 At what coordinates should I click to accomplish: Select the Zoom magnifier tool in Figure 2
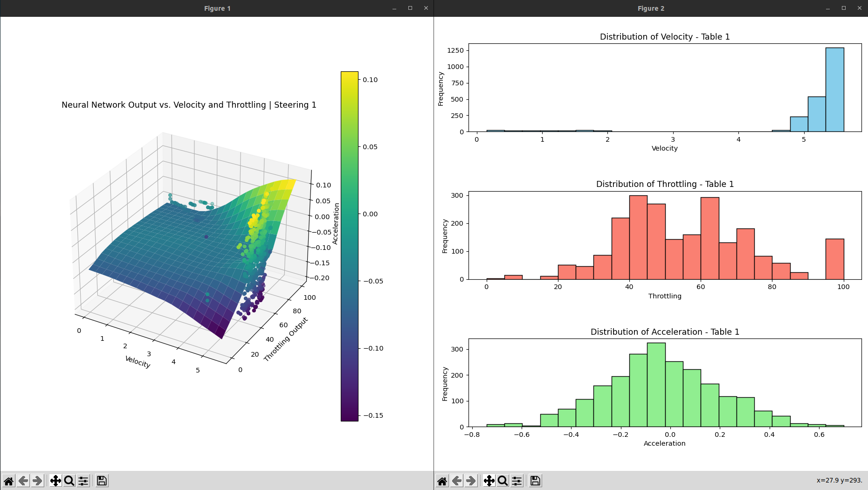[503, 481]
